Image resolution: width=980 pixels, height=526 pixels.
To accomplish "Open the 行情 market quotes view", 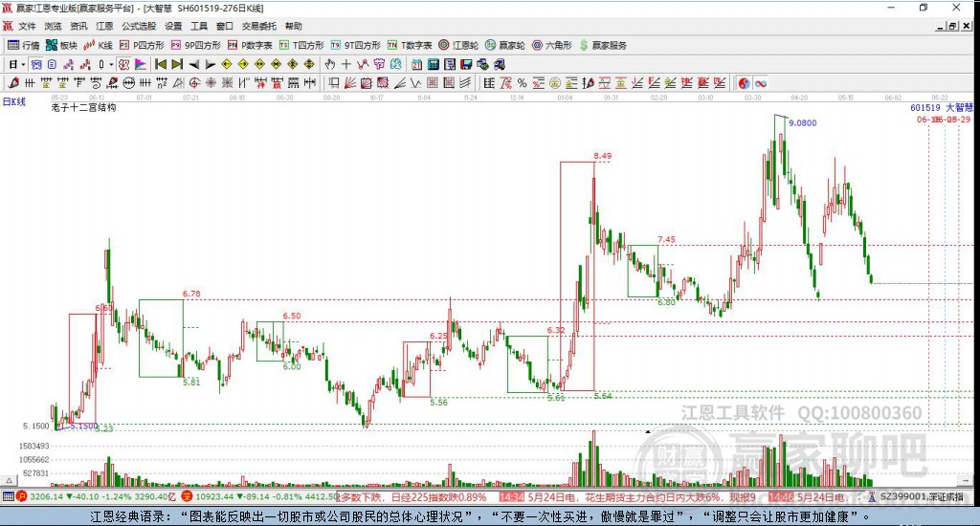I will [23, 45].
